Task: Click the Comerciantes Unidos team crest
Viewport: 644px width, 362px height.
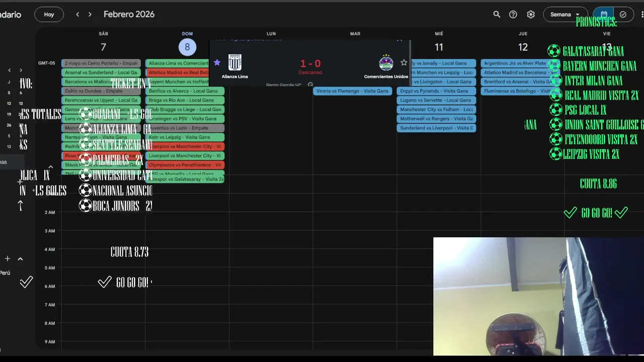Action: 386,63
